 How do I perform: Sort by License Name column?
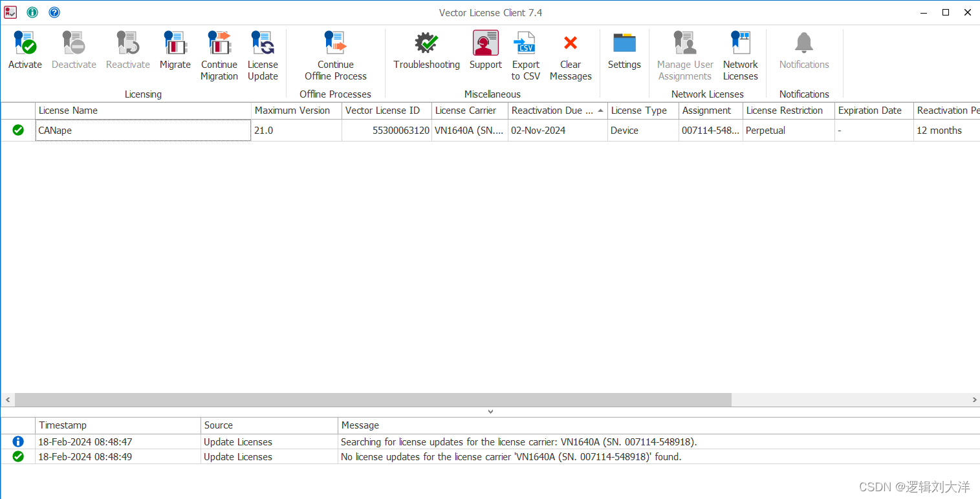tap(143, 111)
